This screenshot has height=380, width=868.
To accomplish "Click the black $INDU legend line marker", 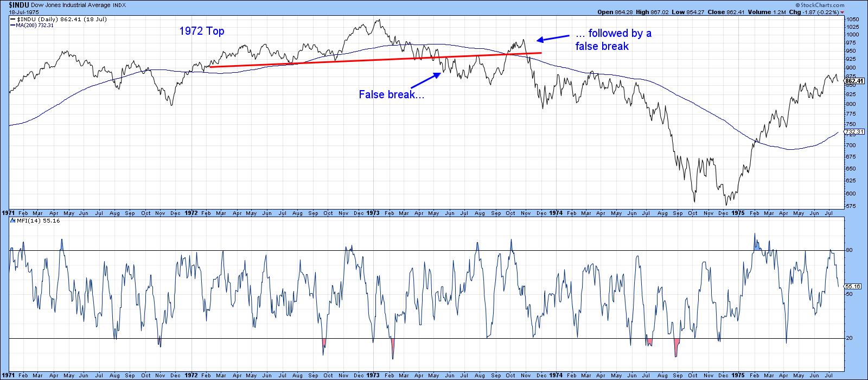I will pos(12,19).
